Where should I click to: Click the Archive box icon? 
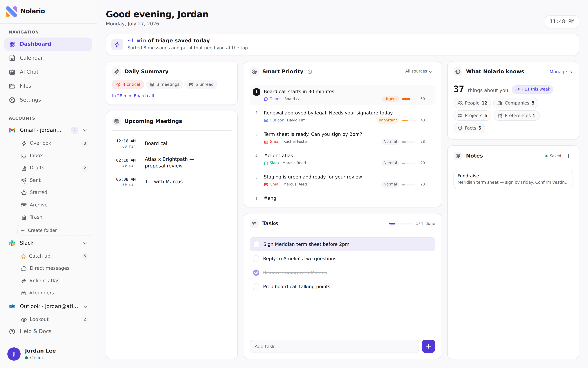click(x=24, y=205)
